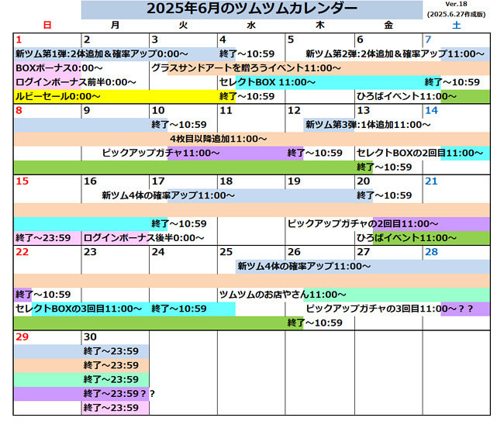Select the セレクトBOXの3回目 event
The height and width of the screenshot is (428, 504).
[x=78, y=309]
